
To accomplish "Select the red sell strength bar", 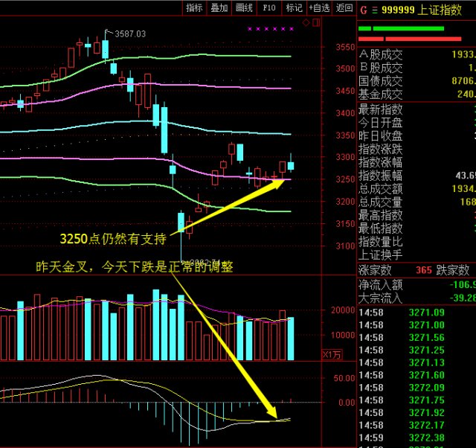I will tap(410, 39).
